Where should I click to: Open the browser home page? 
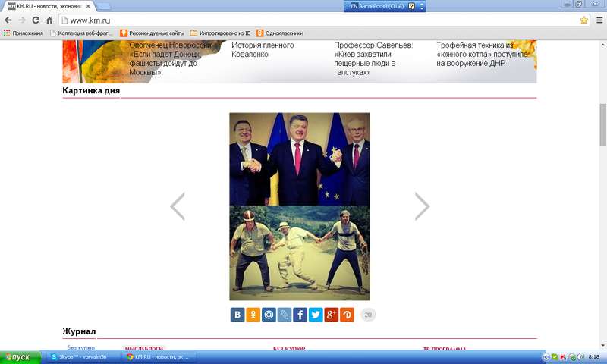click(x=49, y=20)
